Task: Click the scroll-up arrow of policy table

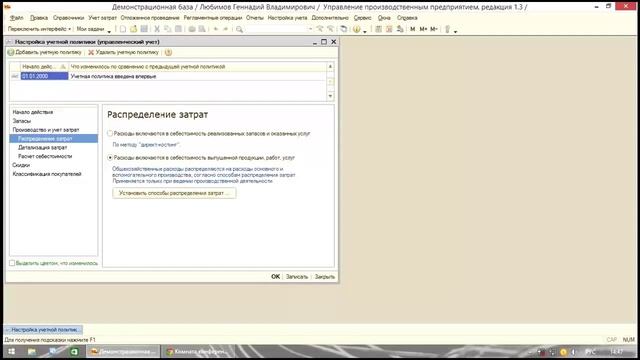Action: 330,67
